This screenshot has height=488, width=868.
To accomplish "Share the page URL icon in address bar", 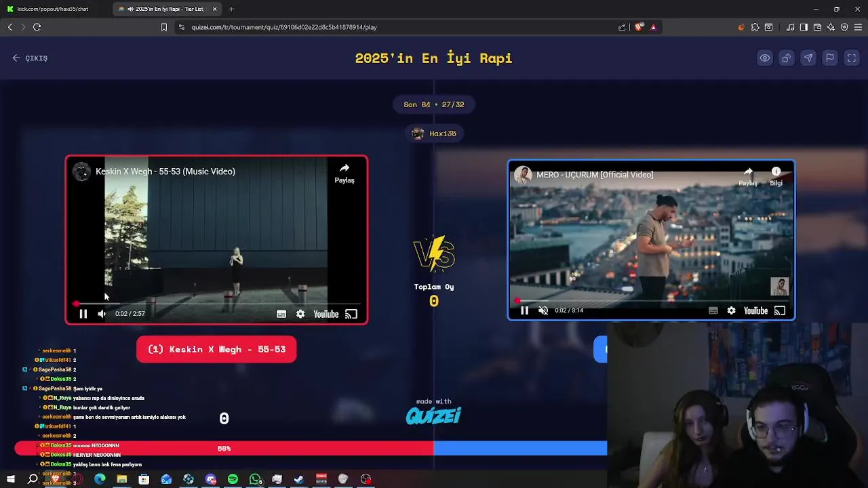I will click(x=622, y=27).
